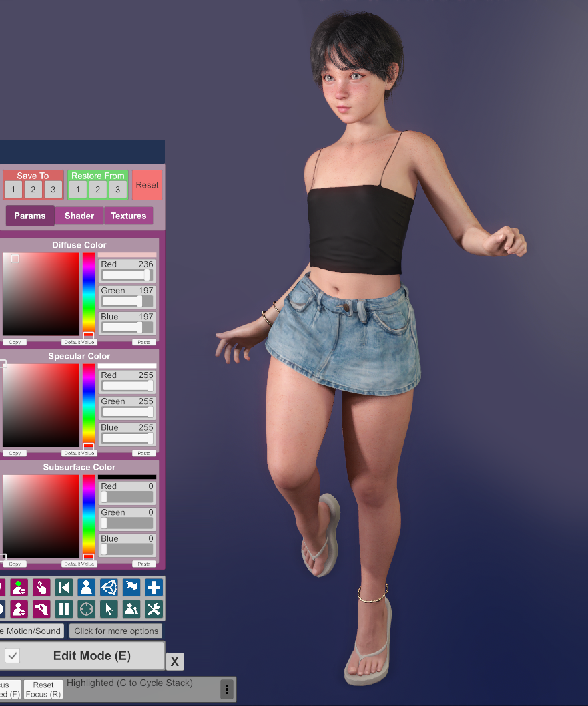The height and width of the screenshot is (706, 588).
Task: Click the Diffuse Color Blue slider
Action: (x=127, y=327)
